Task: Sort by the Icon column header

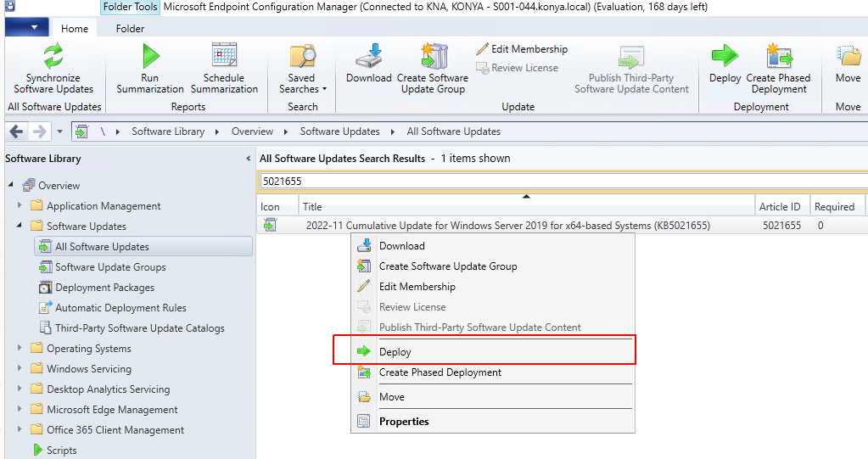Action: [277, 206]
